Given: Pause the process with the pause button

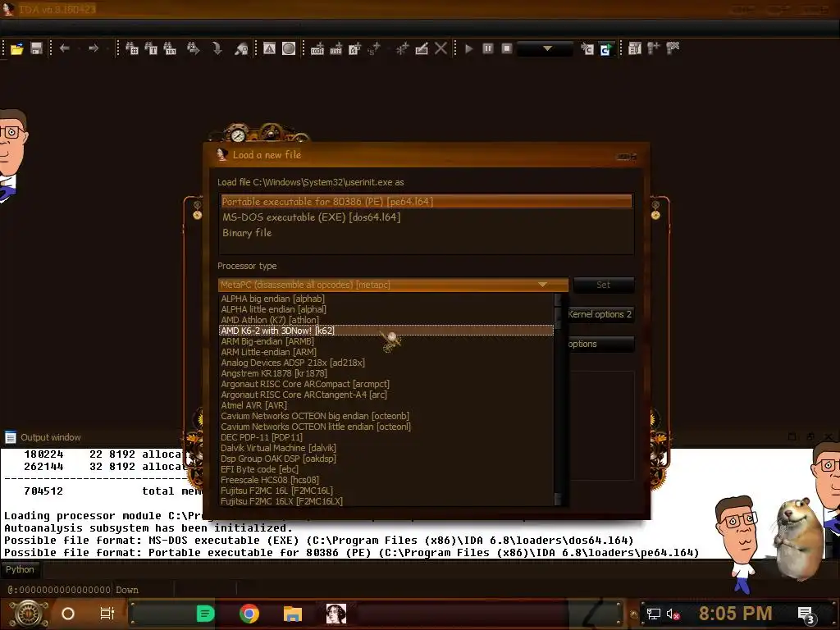Looking at the screenshot, I should pyautogui.click(x=488, y=48).
